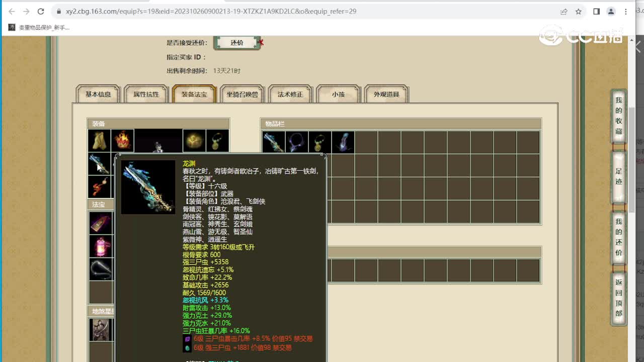Open the 外观道具 tab
This screenshot has width=644, height=362.
click(x=386, y=94)
